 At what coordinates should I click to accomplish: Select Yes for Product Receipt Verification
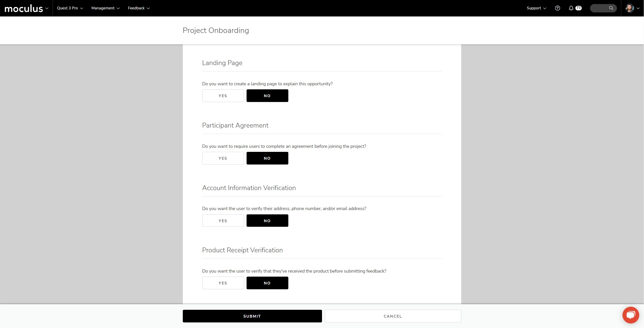223,283
